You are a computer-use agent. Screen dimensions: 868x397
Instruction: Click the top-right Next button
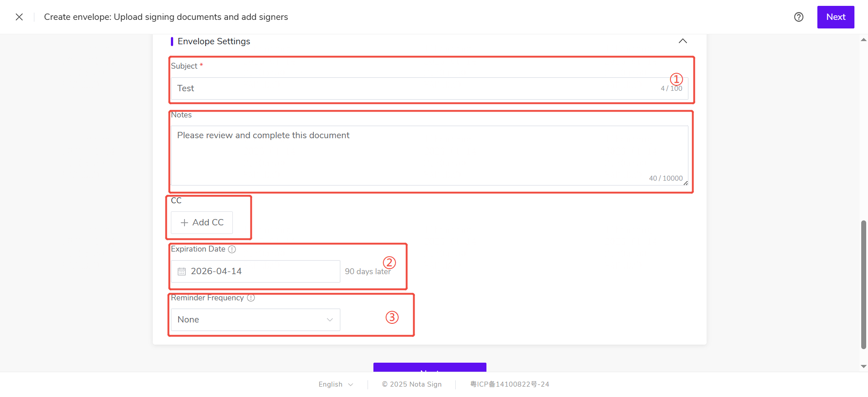point(835,17)
